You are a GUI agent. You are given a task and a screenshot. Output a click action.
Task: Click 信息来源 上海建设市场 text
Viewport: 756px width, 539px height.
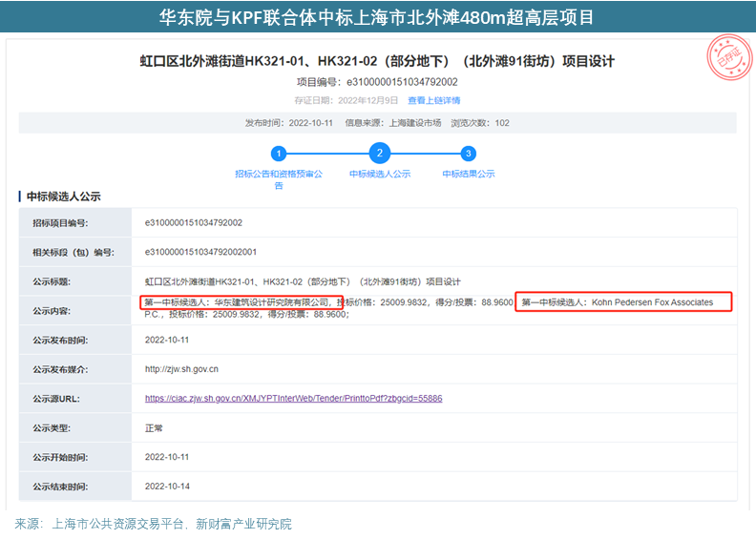pos(393,123)
